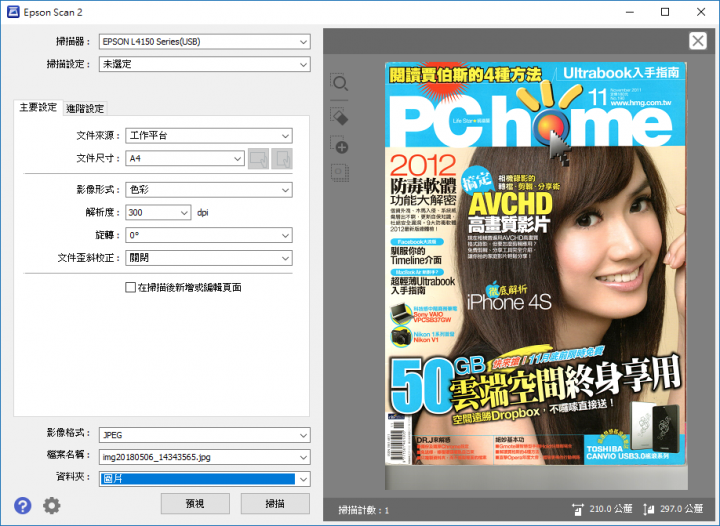Screen dimensions: 720x526
Task: Maximize the Epson Scan 2 window
Action: 665,12
